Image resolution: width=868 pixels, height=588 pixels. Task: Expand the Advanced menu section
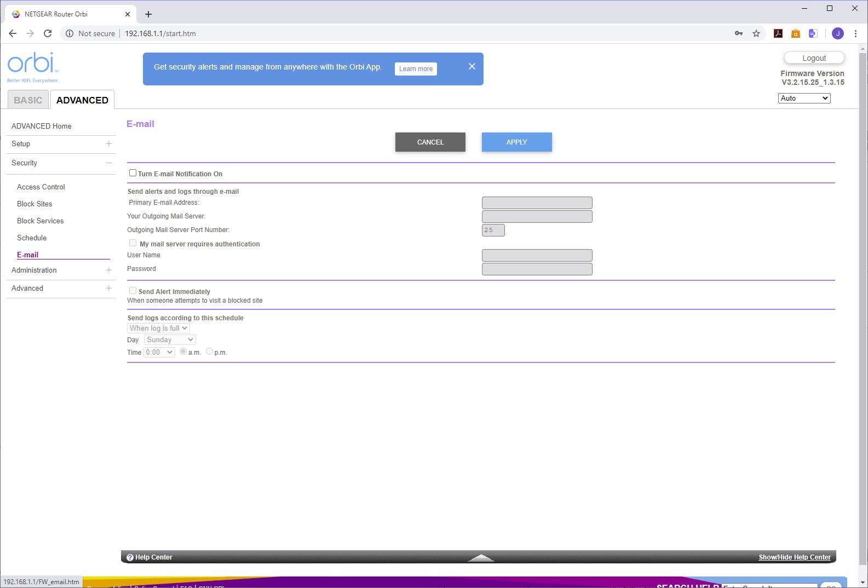click(108, 289)
